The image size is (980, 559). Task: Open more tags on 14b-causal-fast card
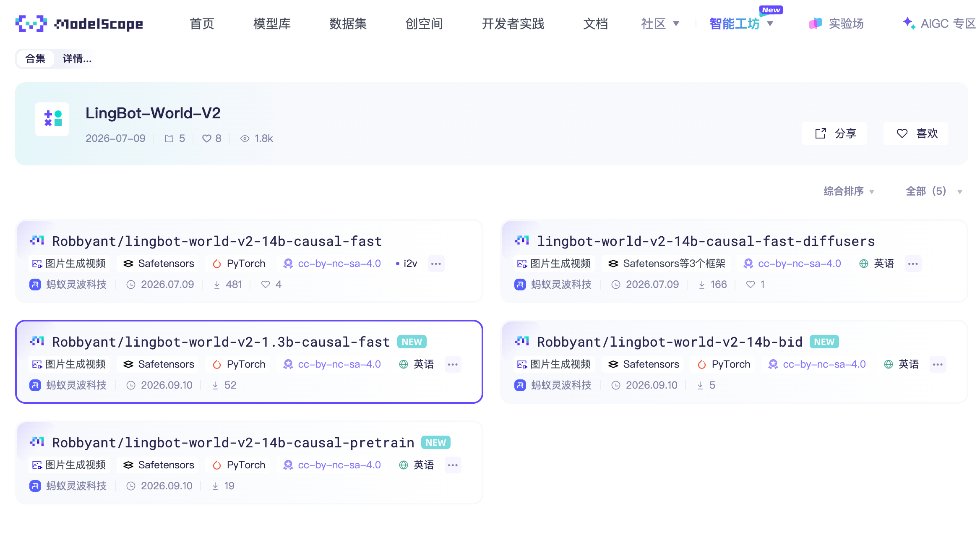click(436, 264)
